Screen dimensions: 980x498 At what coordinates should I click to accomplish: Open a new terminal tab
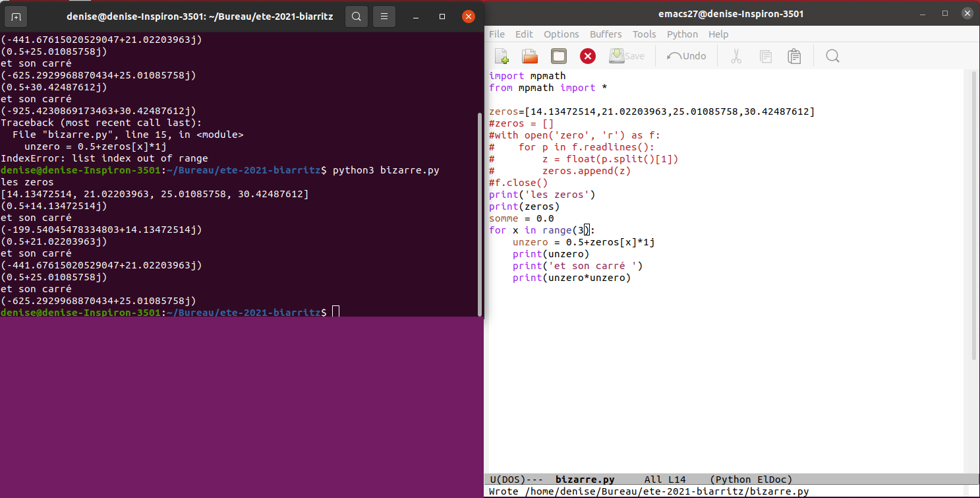click(16, 16)
